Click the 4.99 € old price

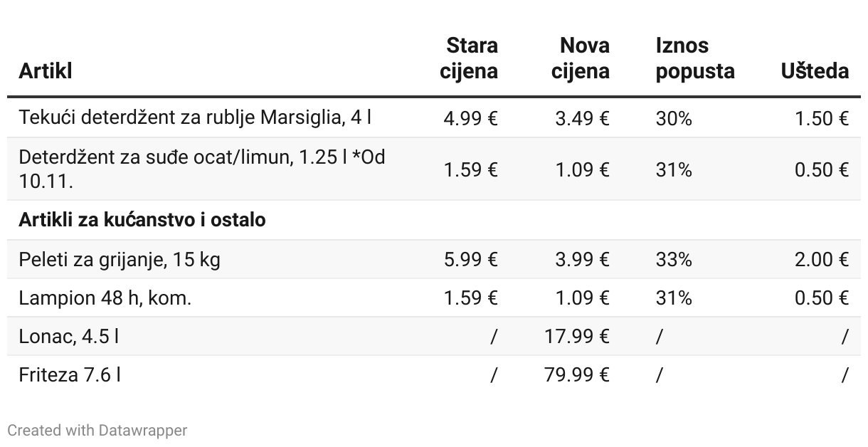470,117
